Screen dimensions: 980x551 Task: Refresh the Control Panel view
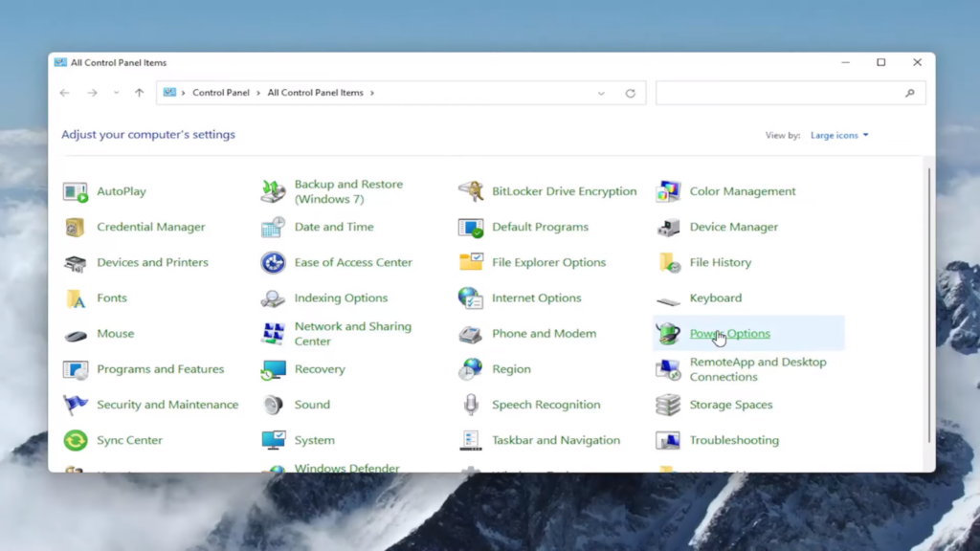631,93
